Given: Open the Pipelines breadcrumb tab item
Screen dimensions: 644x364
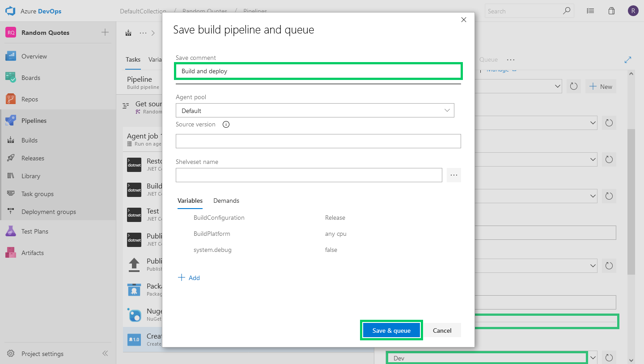Looking at the screenshot, I should pyautogui.click(x=255, y=11).
